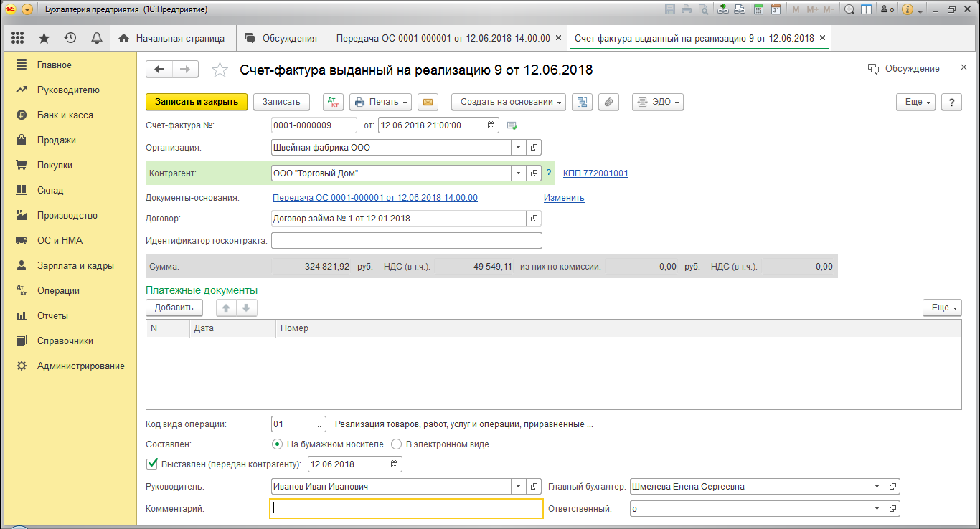Expand the Печать dropdown
Viewport: 980px width, 529px height.
pos(380,102)
